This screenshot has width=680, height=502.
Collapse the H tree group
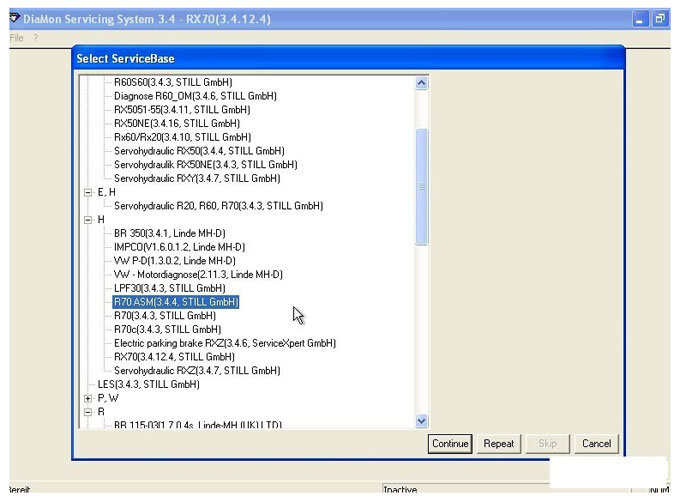[88, 220]
